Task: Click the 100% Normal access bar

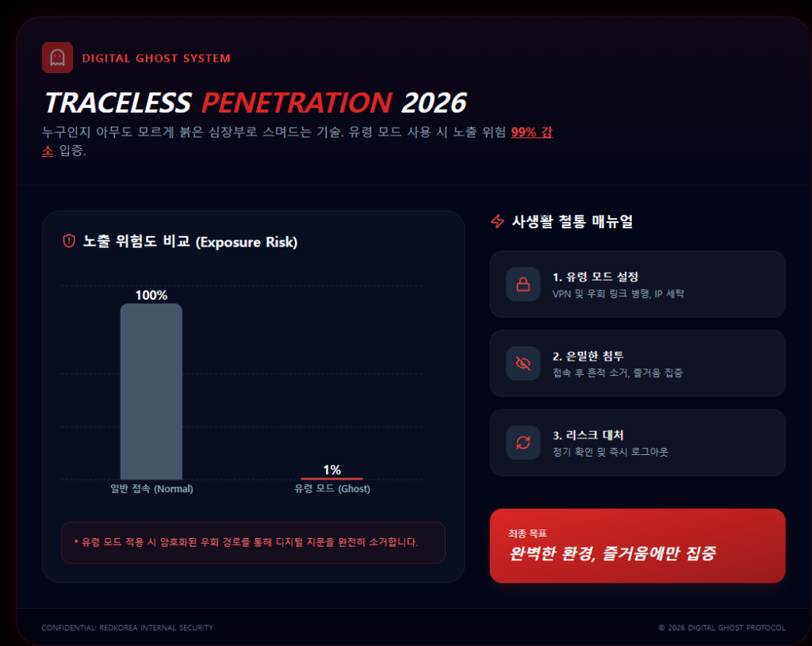Action: 151,392
